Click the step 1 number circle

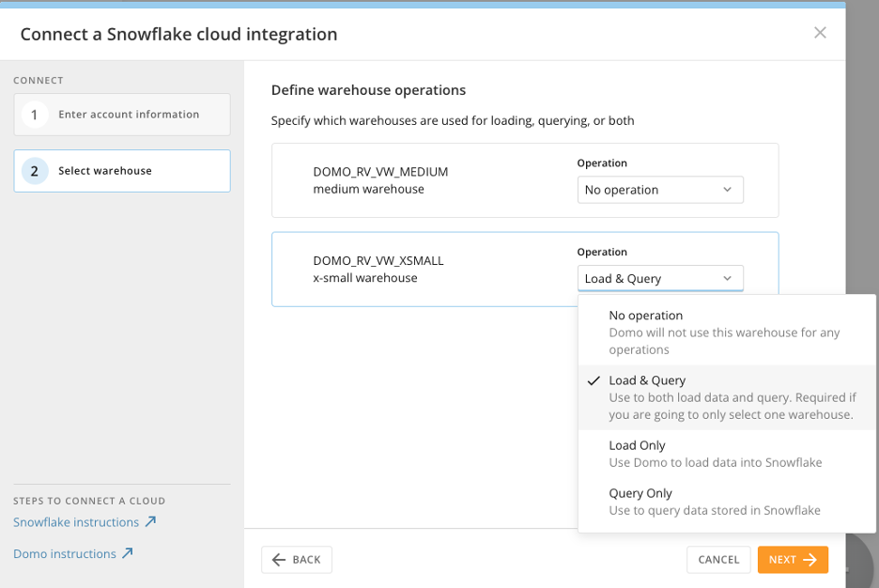35,115
